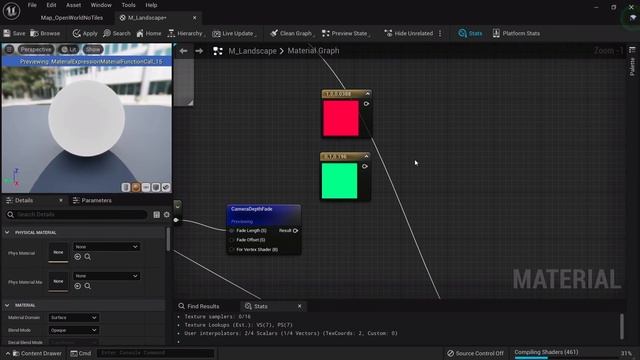Browse to Phys Material asset magnifier

coord(88,257)
